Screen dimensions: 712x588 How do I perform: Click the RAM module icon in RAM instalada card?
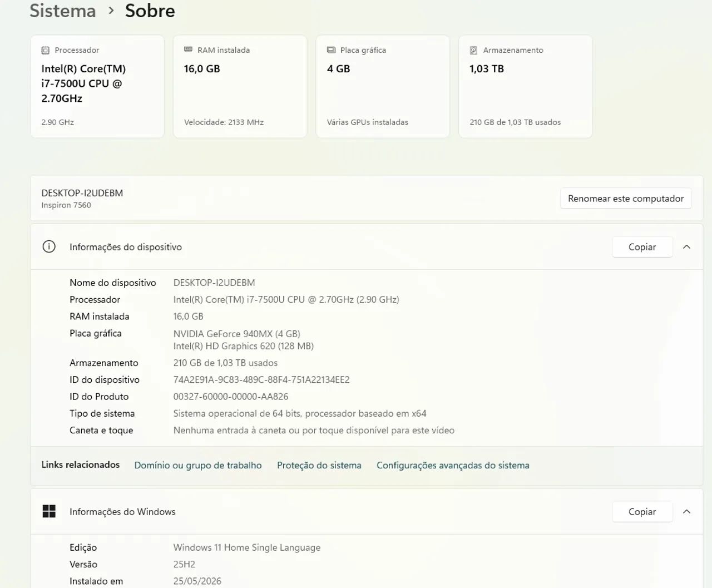(188, 50)
